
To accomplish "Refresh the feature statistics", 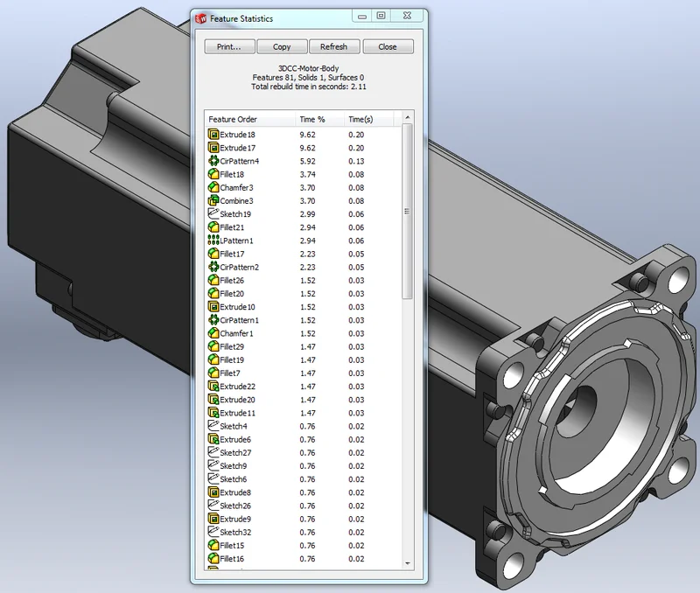I will 334,46.
